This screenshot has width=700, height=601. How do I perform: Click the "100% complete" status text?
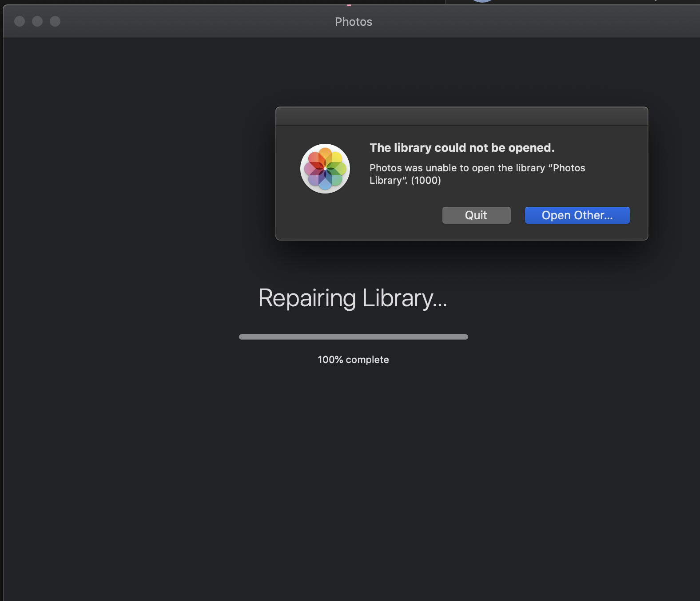[353, 360]
